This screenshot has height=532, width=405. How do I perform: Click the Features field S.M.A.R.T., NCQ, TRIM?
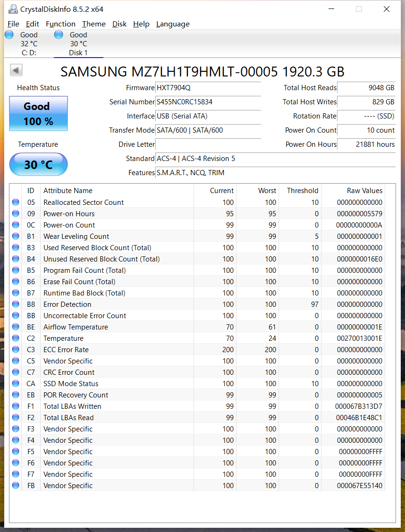[275, 173]
